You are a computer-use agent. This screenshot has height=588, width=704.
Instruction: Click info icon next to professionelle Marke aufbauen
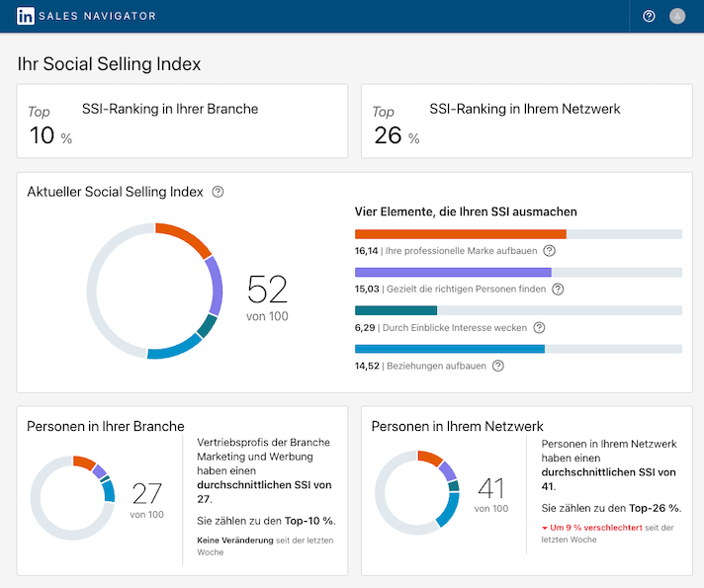(550, 251)
